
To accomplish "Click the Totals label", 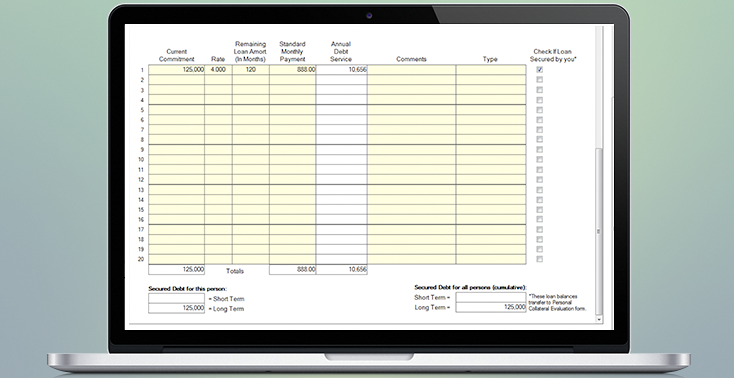I will point(235,271).
